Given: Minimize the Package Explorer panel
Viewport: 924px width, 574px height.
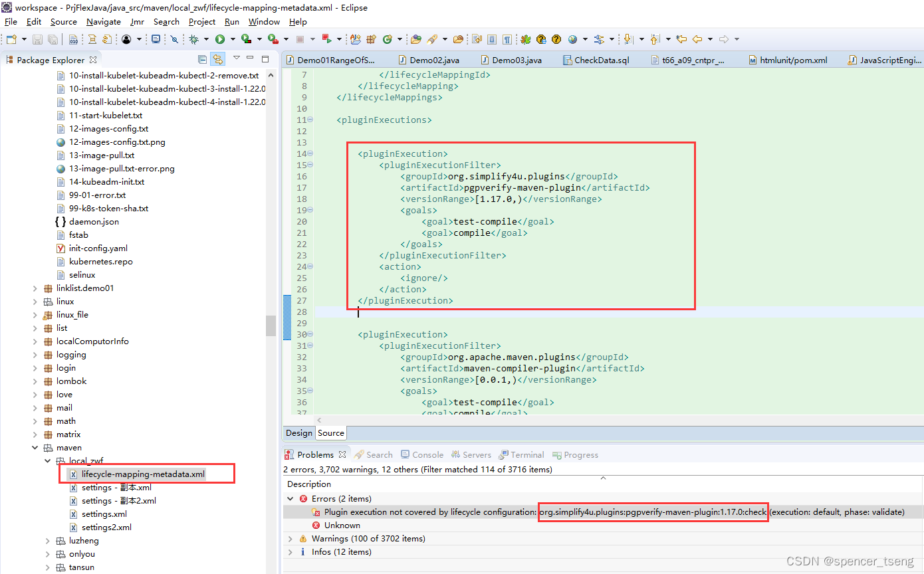Looking at the screenshot, I should pos(249,59).
